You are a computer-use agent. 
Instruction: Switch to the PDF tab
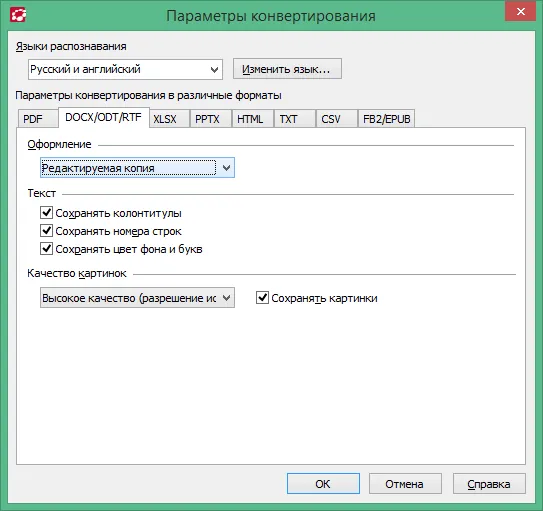click(37, 119)
